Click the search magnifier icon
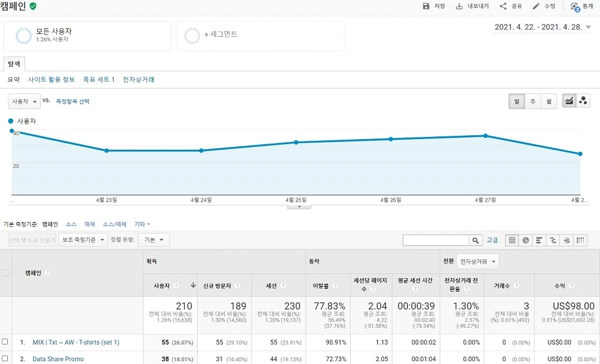This screenshot has width=600, height=364. click(x=475, y=240)
